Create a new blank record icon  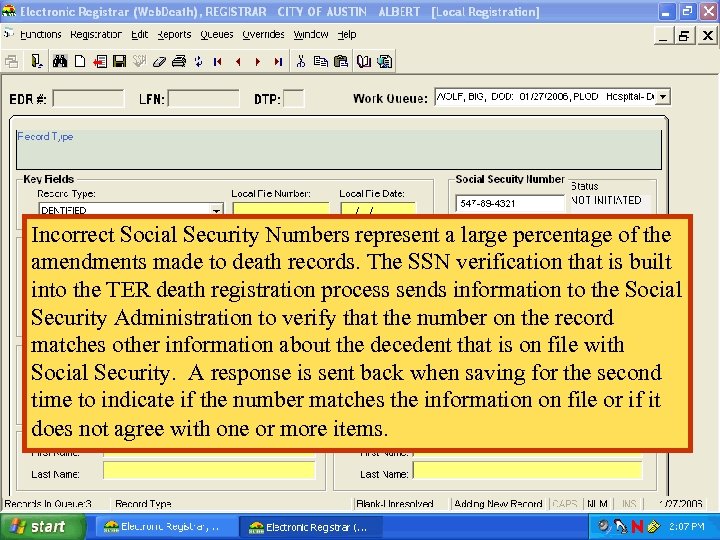click(80, 61)
